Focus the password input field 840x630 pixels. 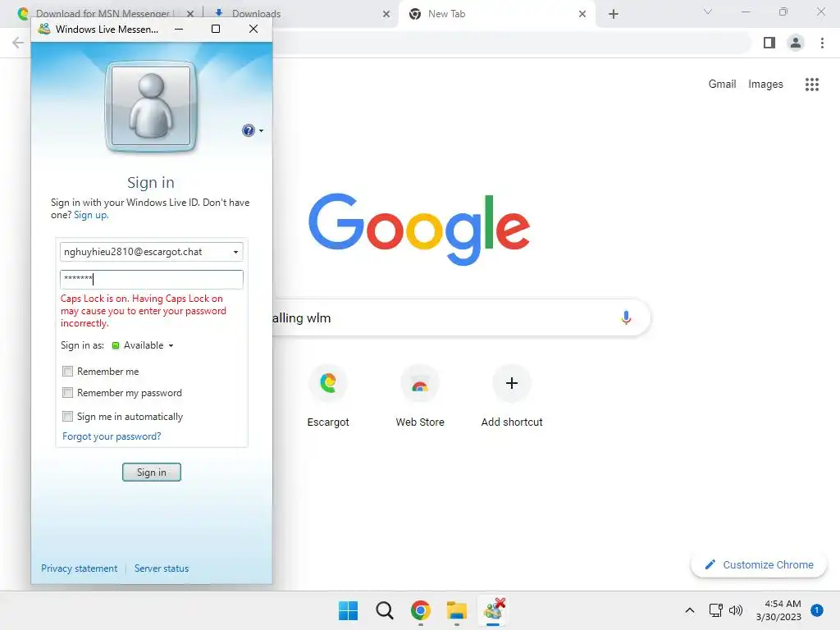(152, 279)
